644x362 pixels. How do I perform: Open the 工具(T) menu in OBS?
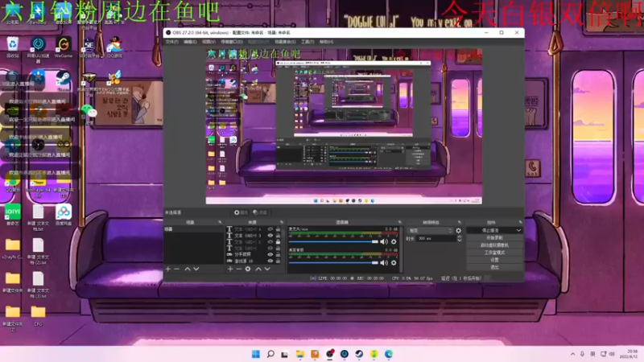(x=308, y=42)
